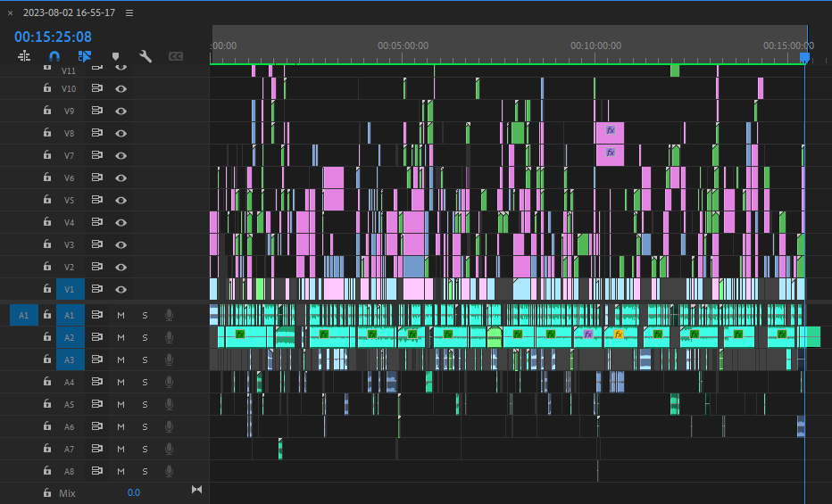Screen dimensions: 832x504
Task: Enable voice-over record on track A5
Action: pos(169,404)
